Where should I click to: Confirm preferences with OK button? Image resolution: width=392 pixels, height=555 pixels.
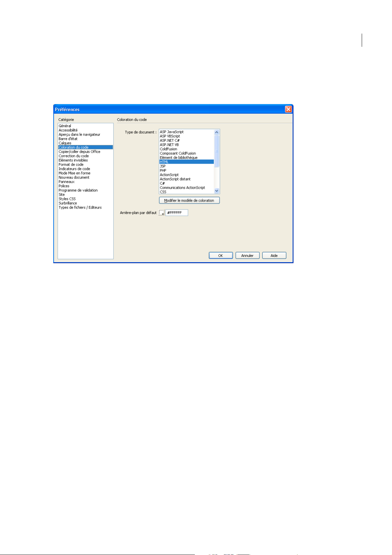(221, 256)
